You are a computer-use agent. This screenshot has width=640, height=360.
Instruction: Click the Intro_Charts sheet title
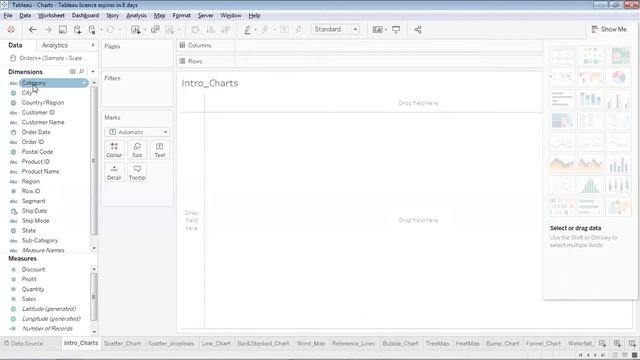[x=210, y=83]
